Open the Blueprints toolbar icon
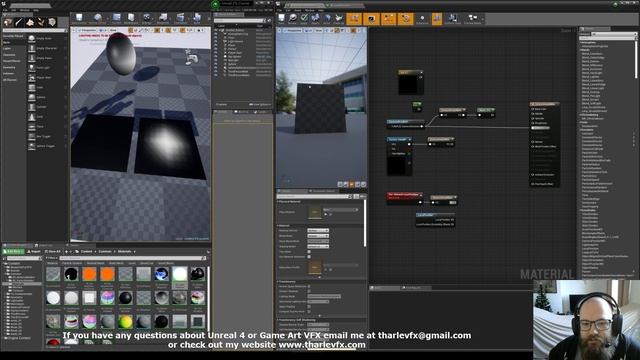 tap(163, 18)
